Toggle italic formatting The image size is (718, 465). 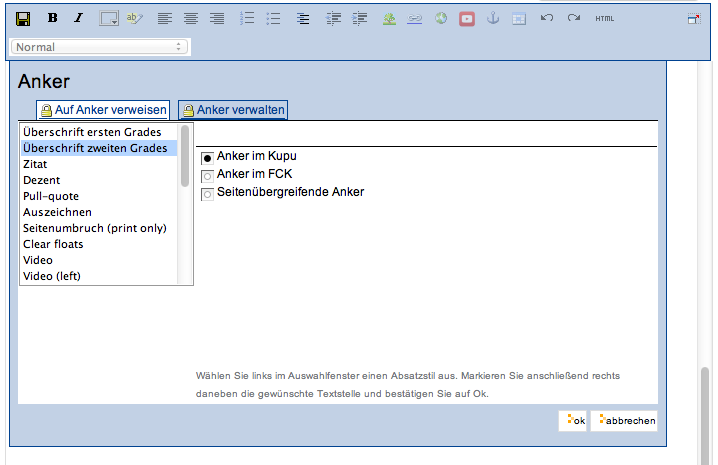(79, 18)
